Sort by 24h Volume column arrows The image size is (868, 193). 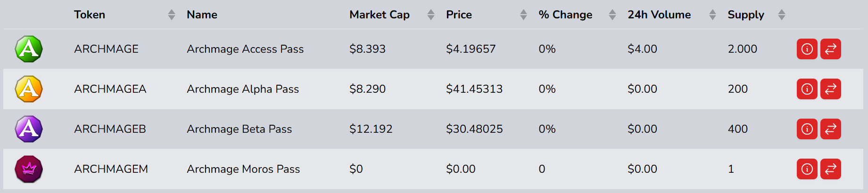[x=712, y=15]
